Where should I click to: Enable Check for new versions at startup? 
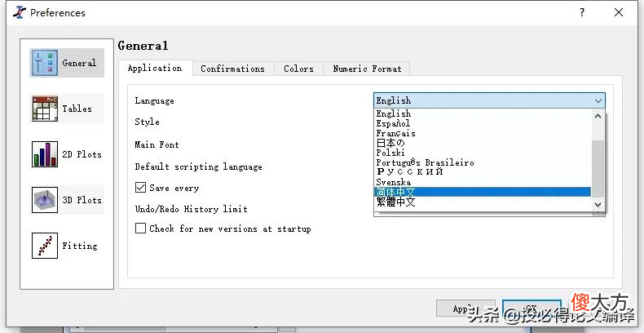point(140,229)
